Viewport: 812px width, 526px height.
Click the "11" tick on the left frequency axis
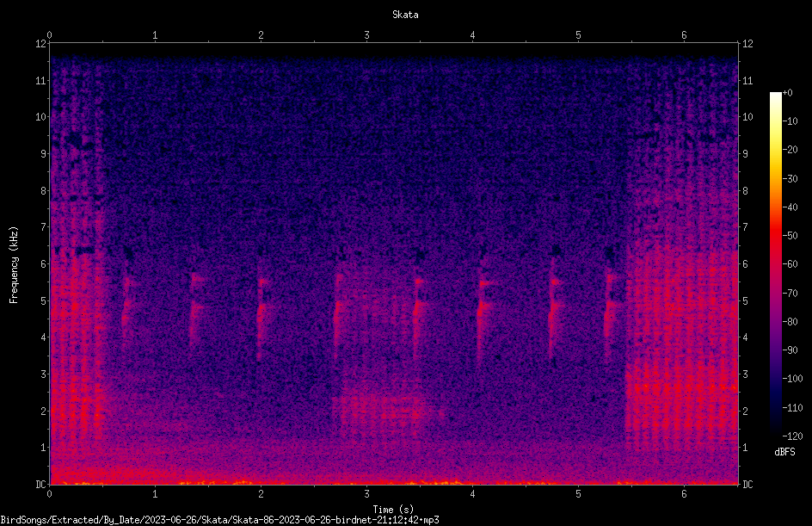(x=40, y=80)
